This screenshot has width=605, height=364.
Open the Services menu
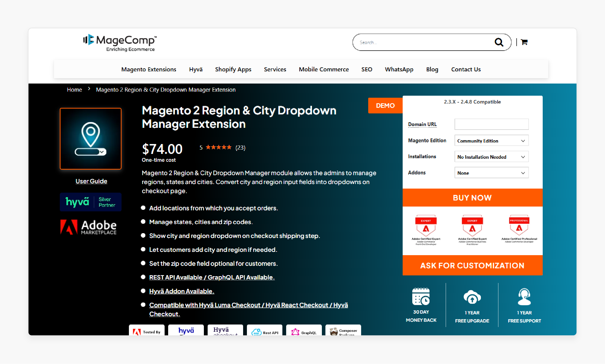coord(275,69)
